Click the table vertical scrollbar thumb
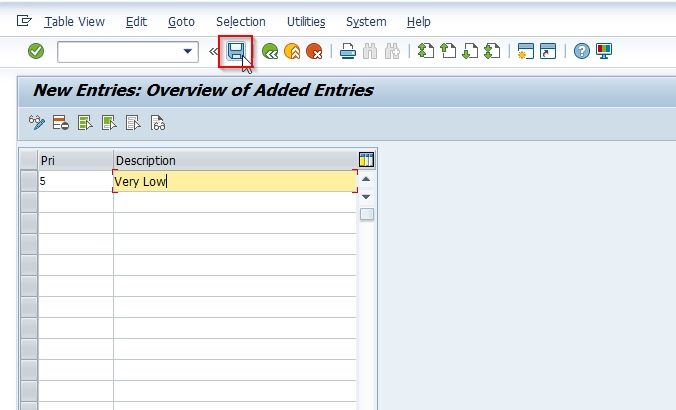676x410 pixels. coord(366,214)
